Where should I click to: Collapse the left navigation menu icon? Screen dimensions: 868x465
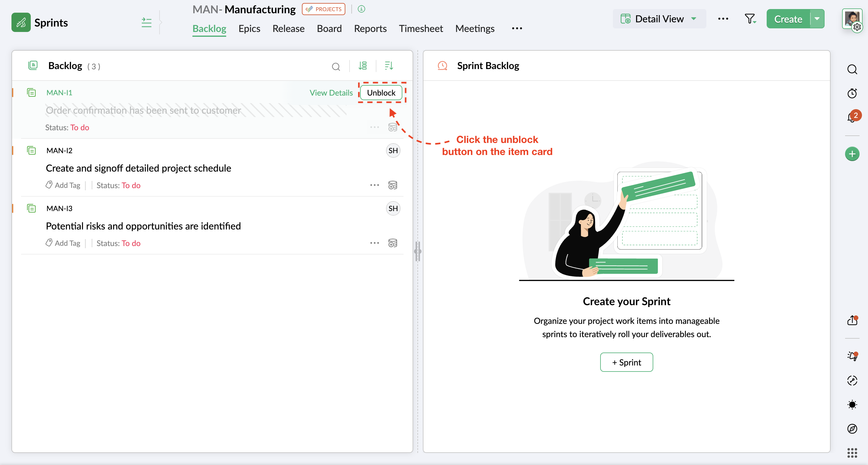pos(146,23)
